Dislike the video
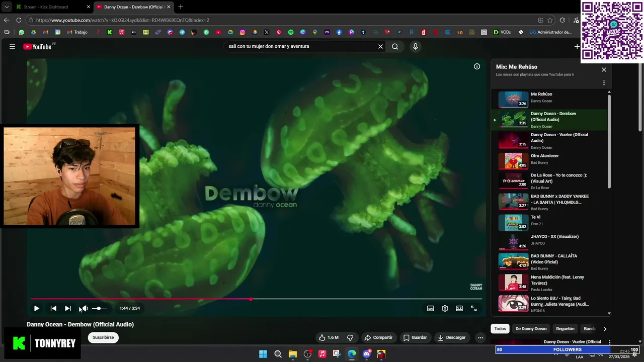The width and height of the screenshot is (644, 362). point(350,337)
